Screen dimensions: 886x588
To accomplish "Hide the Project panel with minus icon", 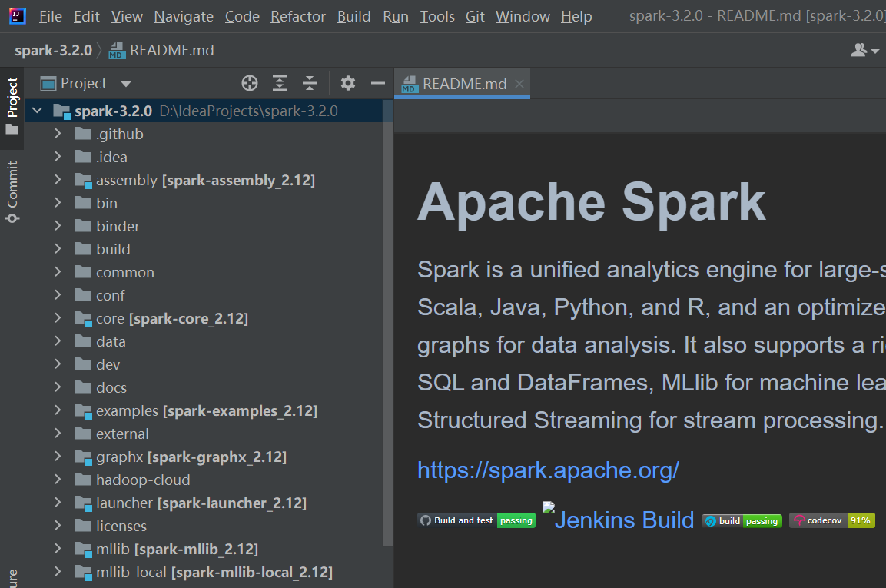I will pos(378,84).
